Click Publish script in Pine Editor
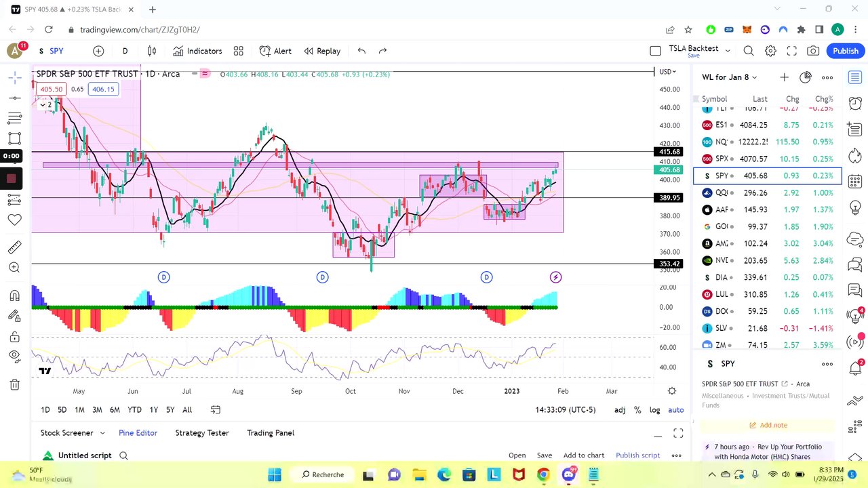This screenshot has width=868, height=488. pyautogui.click(x=637, y=455)
